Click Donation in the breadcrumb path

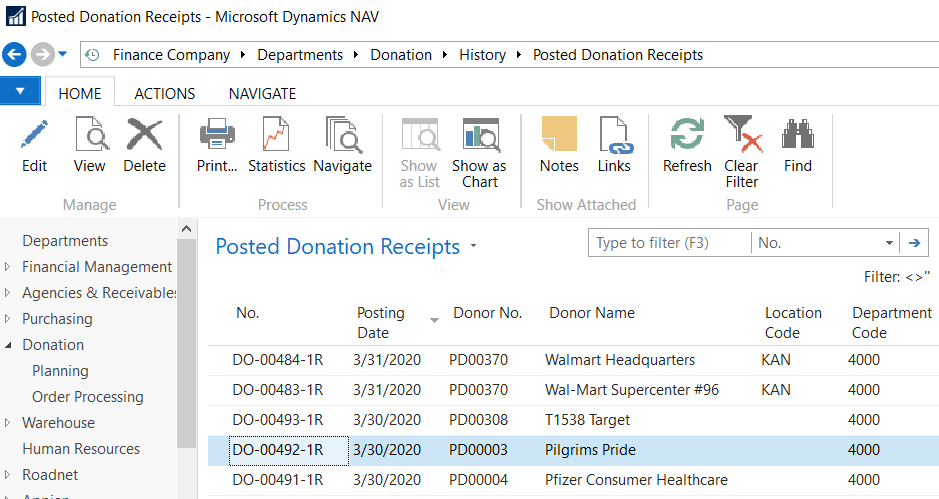(401, 55)
